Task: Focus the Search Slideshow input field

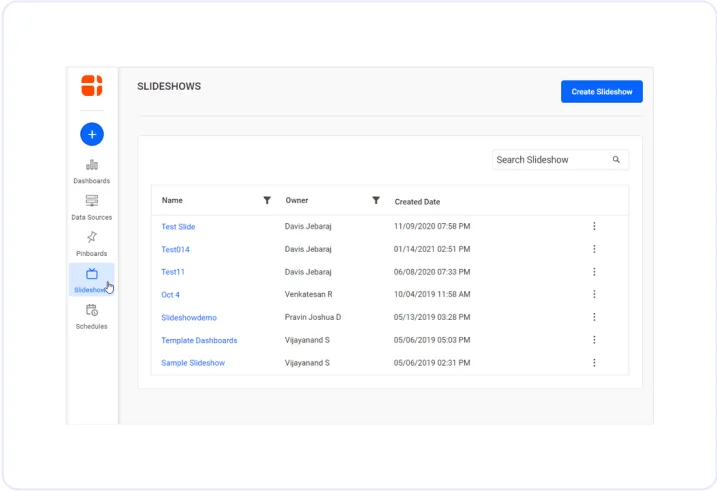Action: [560, 160]
